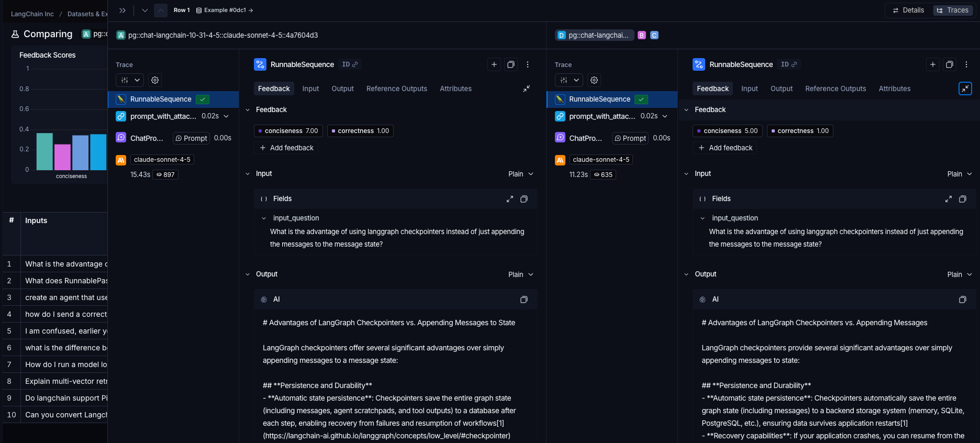The image size is (980, 443).
Task: Add feedback in left pane
Action: point(286,148)
